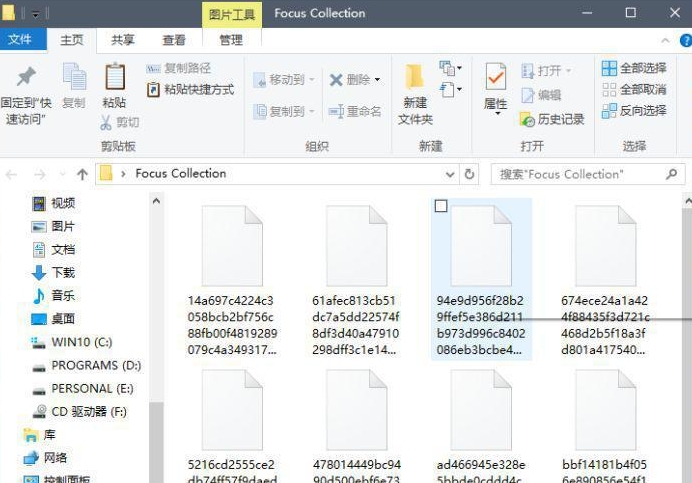Create a new folder with the New Folder icon
Screen dimensions: 692x483
[x=415, y=76]
